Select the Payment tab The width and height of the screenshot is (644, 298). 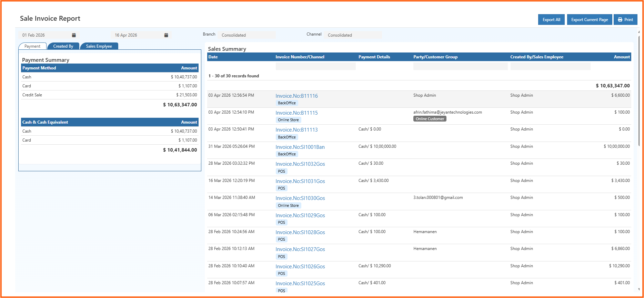pos(32,46)
